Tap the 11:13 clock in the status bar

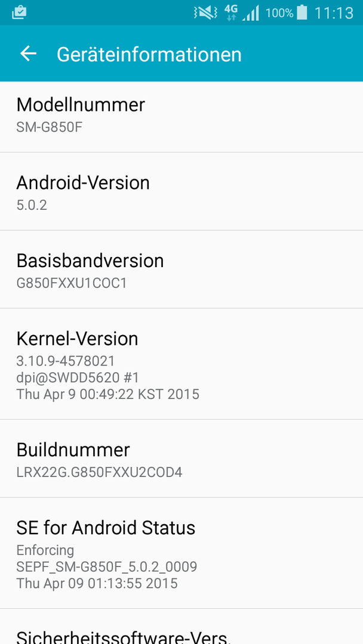pos(334,13)
